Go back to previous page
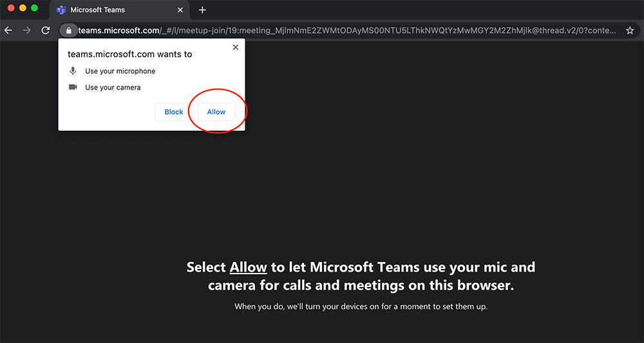Image resolution: width=644 pixels, height=343 pixels. click(x=8, y=30)
